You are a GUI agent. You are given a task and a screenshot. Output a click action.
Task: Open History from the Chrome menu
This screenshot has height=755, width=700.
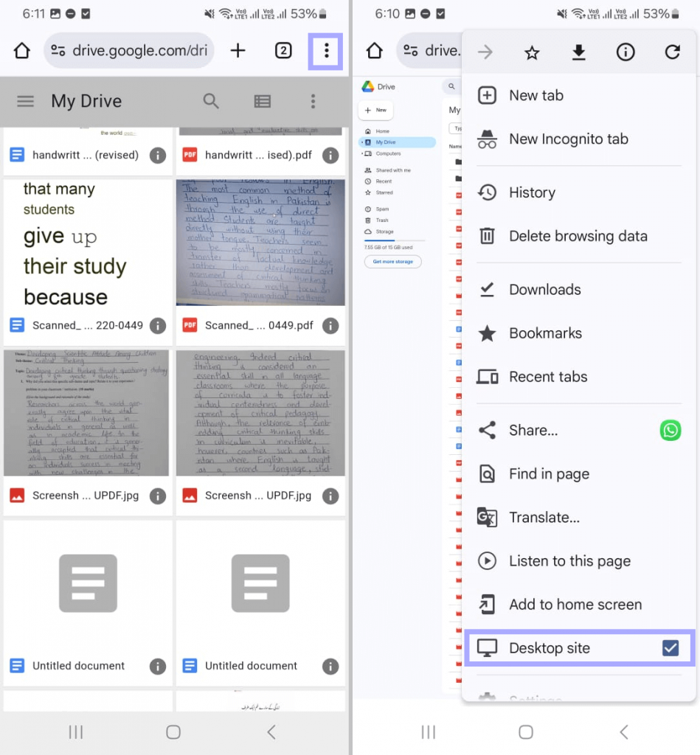coord(532,192)
